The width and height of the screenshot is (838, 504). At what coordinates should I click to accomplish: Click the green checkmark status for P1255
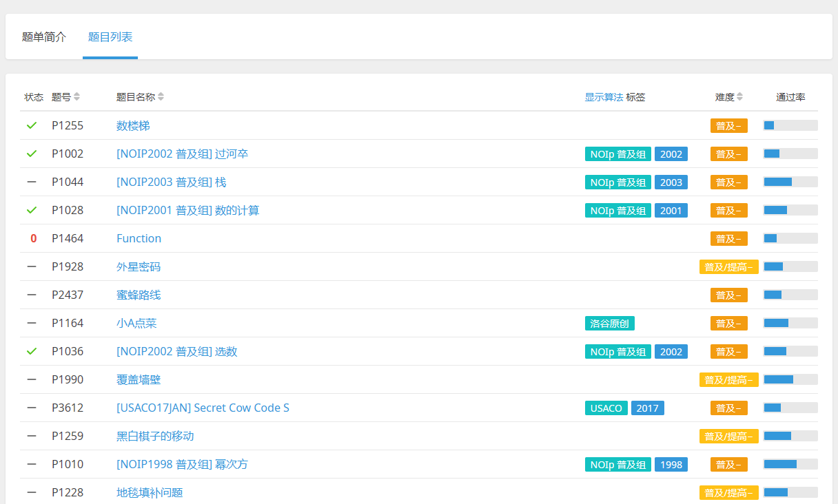pos(32,125)
